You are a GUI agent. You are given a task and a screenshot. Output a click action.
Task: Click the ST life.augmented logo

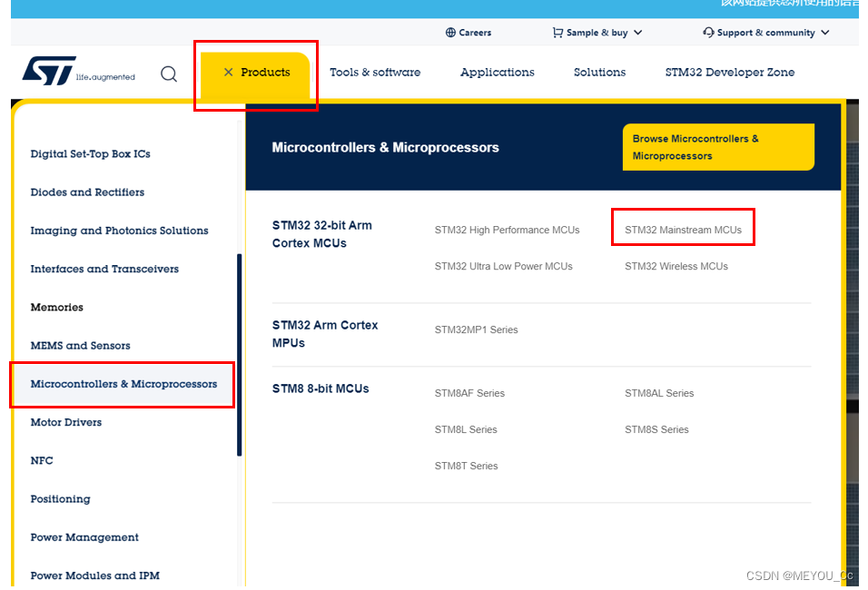click(x=79, y=71)
